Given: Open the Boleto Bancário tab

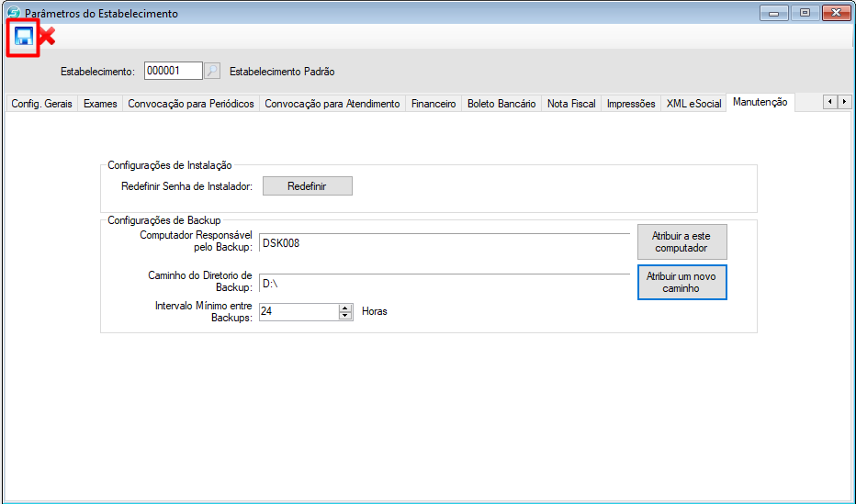Looking at the screenshot, I should click(501, 104).
